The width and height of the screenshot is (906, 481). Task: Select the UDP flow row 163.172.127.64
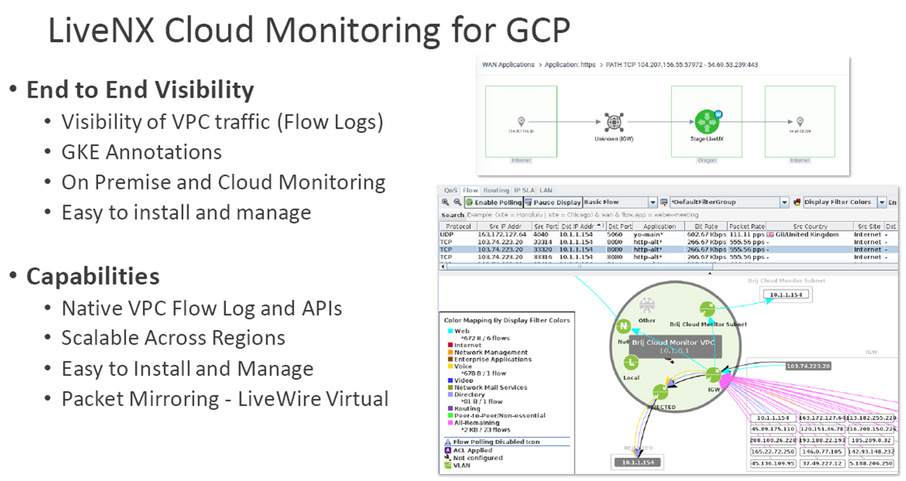668,234
